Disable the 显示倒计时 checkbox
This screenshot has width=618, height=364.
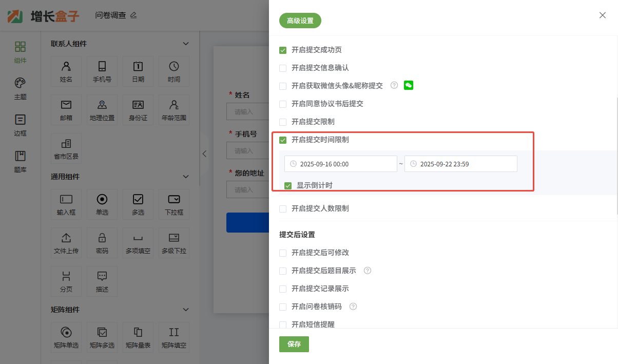click(288, 185)
